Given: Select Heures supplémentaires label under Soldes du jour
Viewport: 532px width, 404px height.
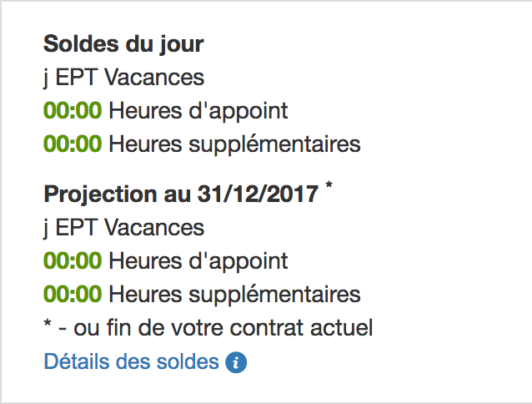Looking at the screenshot, I should click(235, 144).
